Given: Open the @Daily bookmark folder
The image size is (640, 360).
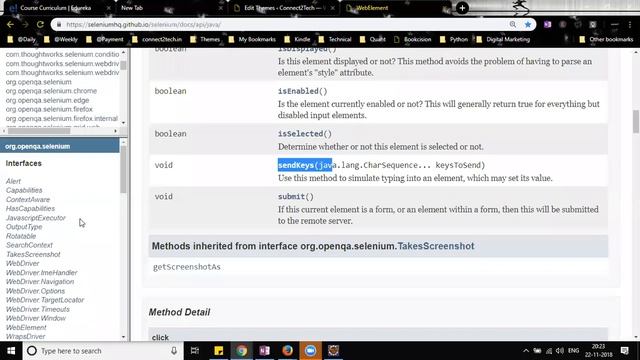Looking at the screenshot, I should click(x=22, y=40).
